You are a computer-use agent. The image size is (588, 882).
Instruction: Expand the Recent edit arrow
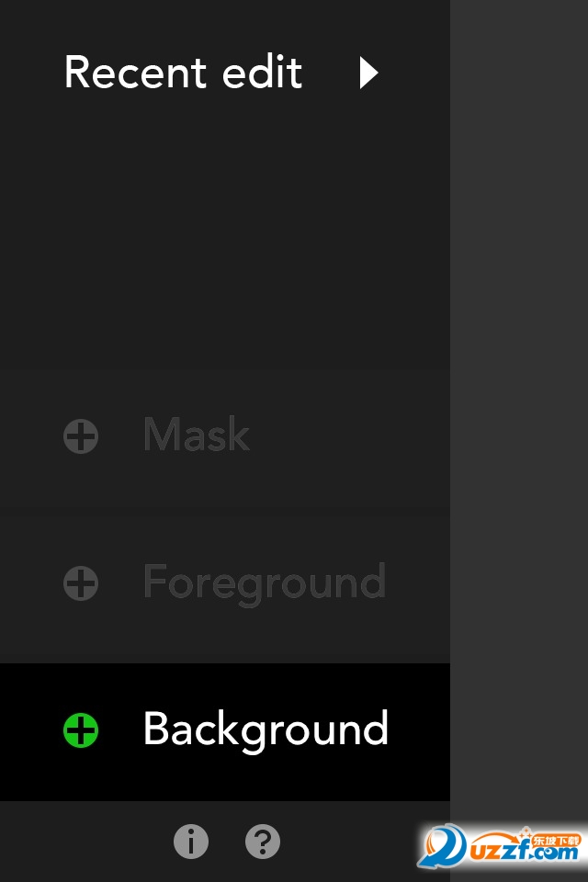pos(368,73)
